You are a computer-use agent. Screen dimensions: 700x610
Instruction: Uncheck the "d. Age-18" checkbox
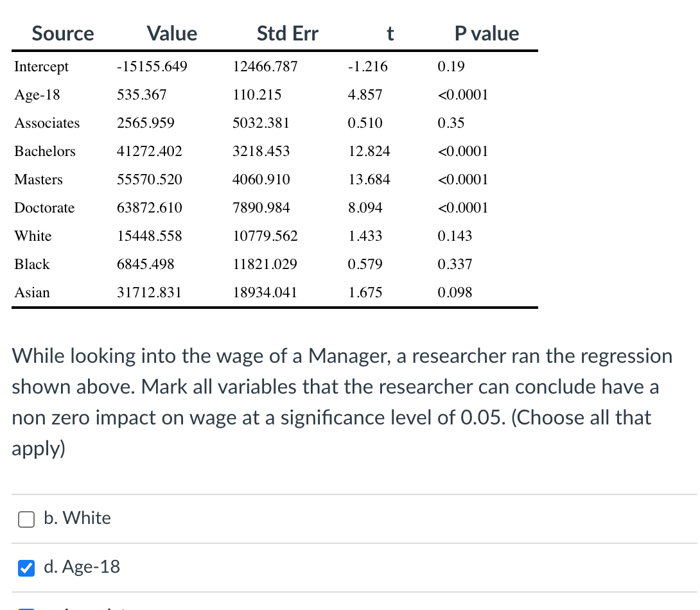(x=26, y=568)
